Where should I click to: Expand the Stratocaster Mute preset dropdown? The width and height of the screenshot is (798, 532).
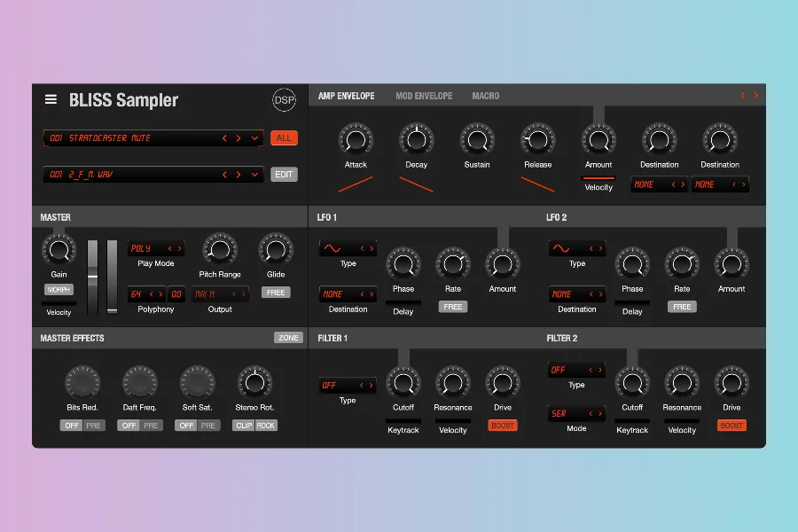click(255, 138)
